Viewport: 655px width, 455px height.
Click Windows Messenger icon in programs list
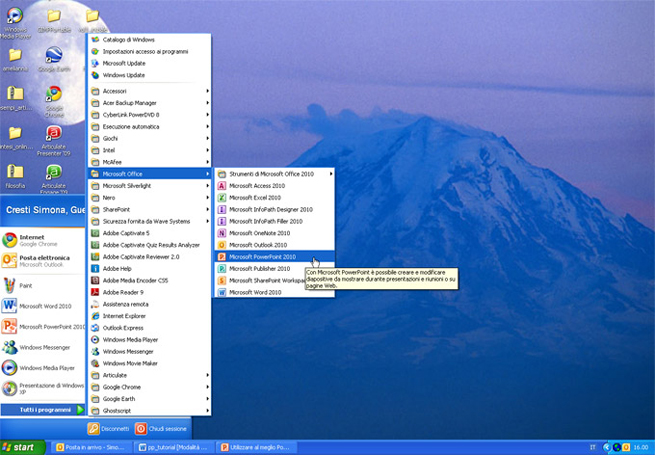(95, 351)
